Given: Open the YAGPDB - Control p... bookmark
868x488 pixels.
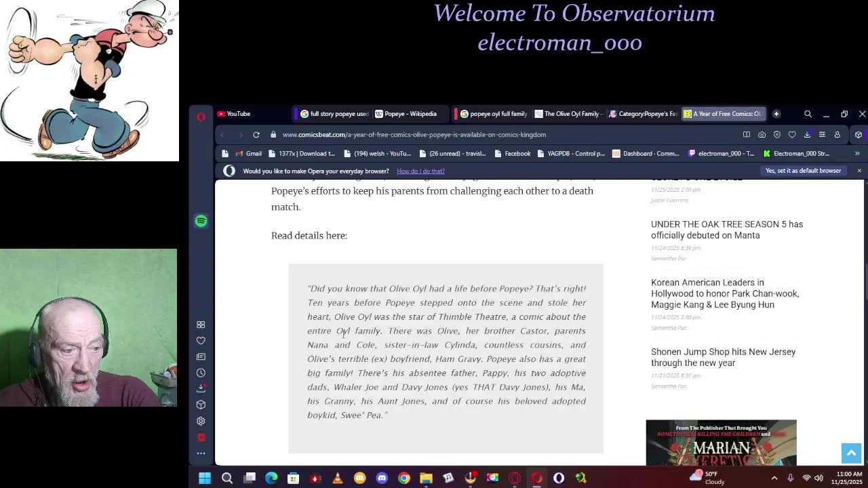Looking at the screenshot, I should coord(570,154).
